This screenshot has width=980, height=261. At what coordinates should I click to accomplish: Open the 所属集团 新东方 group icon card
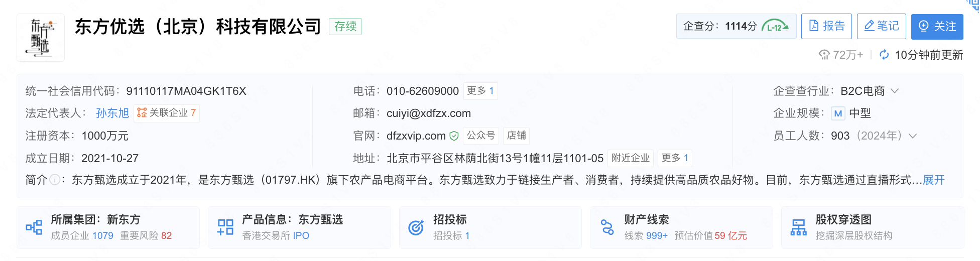34,227
